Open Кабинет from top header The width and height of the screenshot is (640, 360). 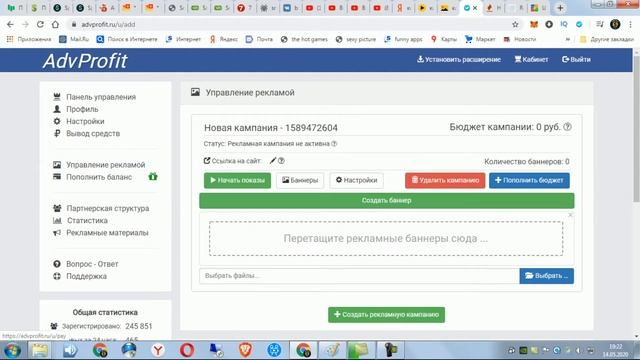(x=531, y=60)
